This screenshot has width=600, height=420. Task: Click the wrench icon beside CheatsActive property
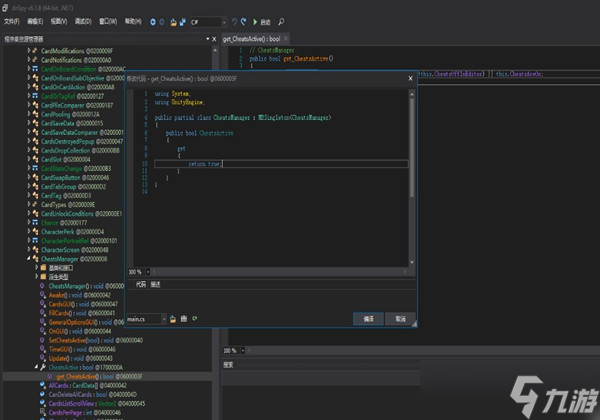43,367
